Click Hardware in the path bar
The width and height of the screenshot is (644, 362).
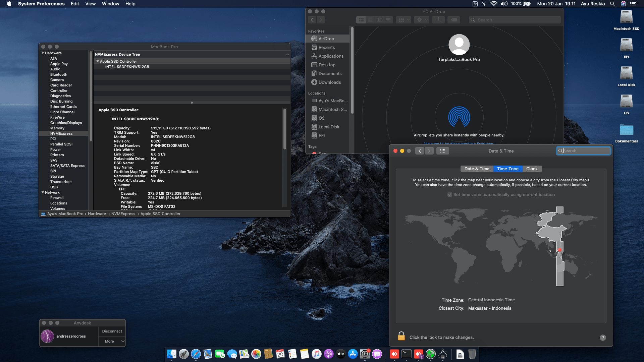pos(97,214)
